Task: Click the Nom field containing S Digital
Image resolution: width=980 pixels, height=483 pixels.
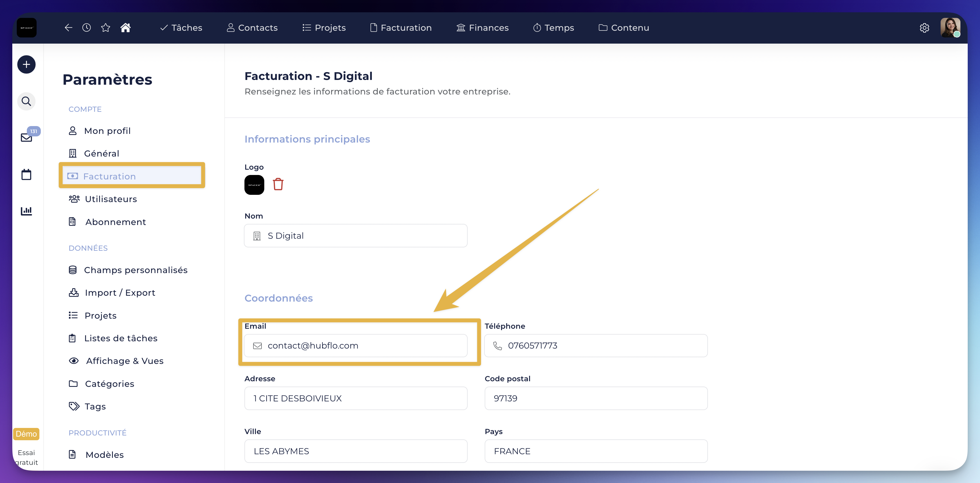Action: tap(356, 236)
